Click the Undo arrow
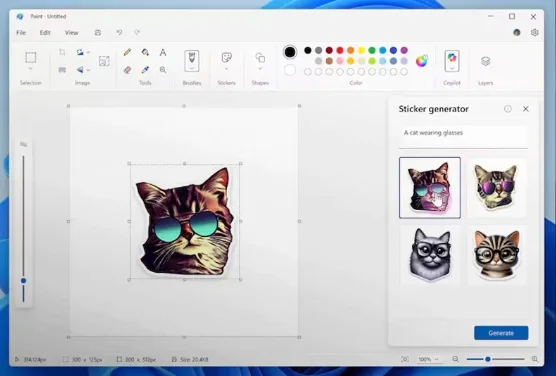 click(119, 33)
